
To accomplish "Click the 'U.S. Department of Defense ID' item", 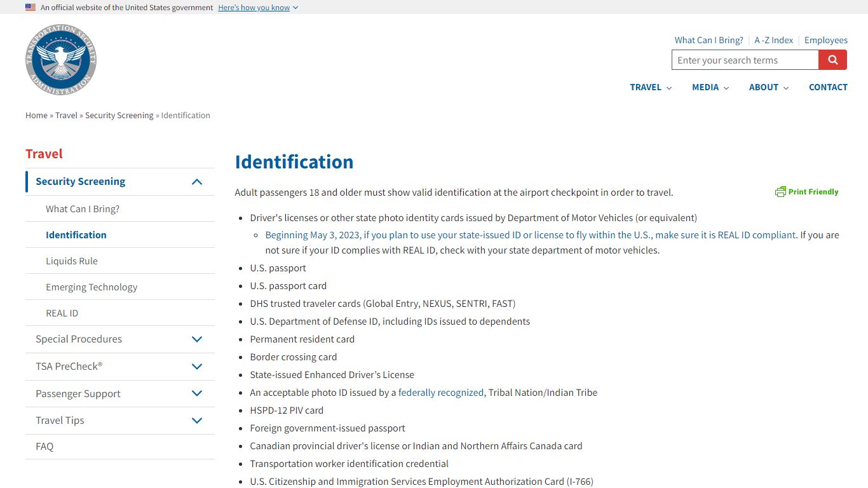I will point(390,322).
